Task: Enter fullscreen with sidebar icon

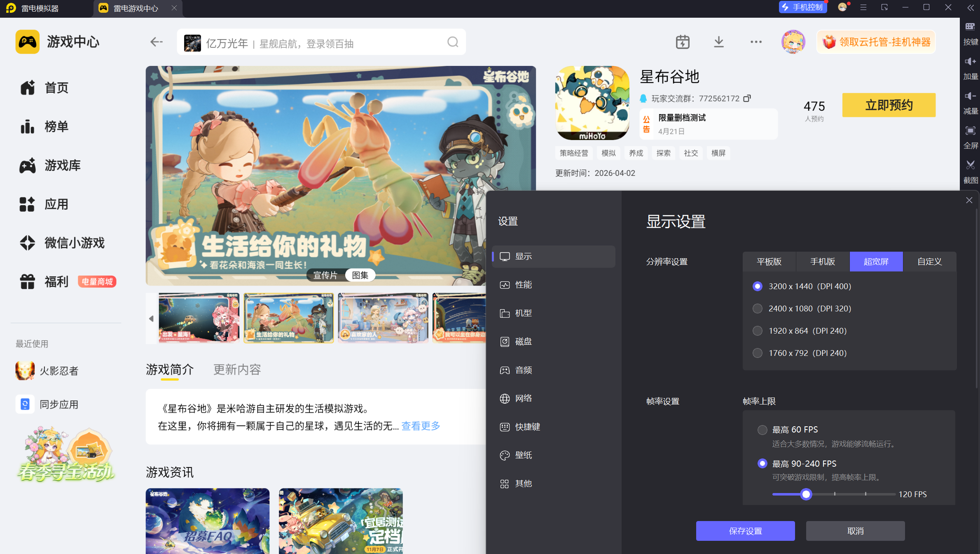Action: point(970,131)
